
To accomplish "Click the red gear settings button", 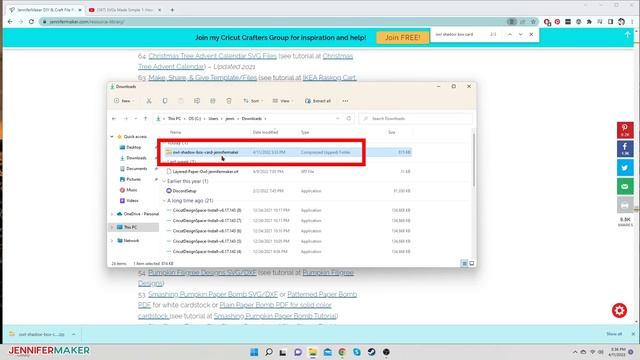I will pyautogui.click(x=619, y=311).
